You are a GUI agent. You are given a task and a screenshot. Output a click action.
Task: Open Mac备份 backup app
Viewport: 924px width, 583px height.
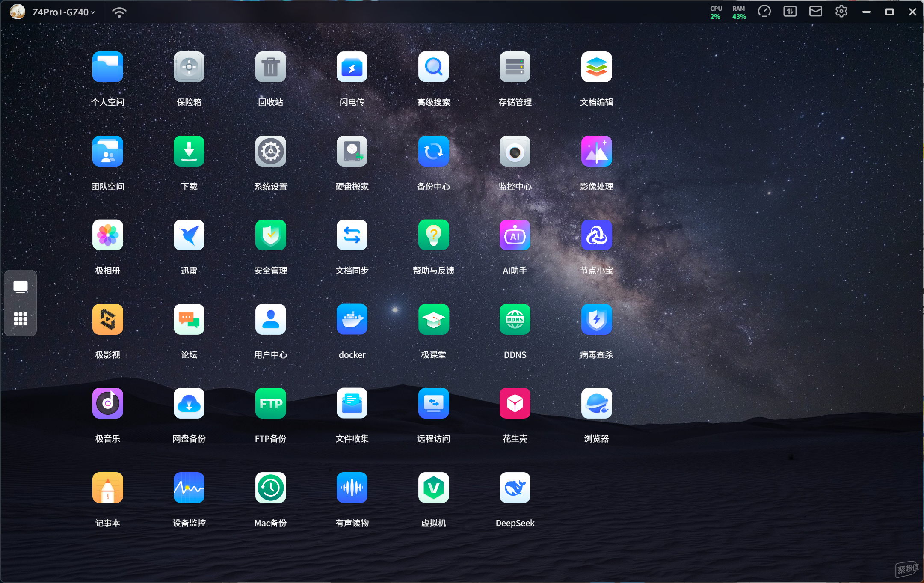pyautogui.click(x=270, y=488)
